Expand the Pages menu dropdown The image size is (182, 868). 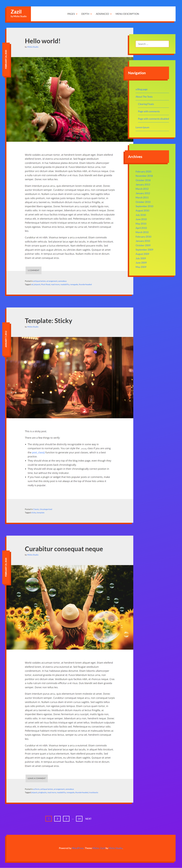(72, 14)
